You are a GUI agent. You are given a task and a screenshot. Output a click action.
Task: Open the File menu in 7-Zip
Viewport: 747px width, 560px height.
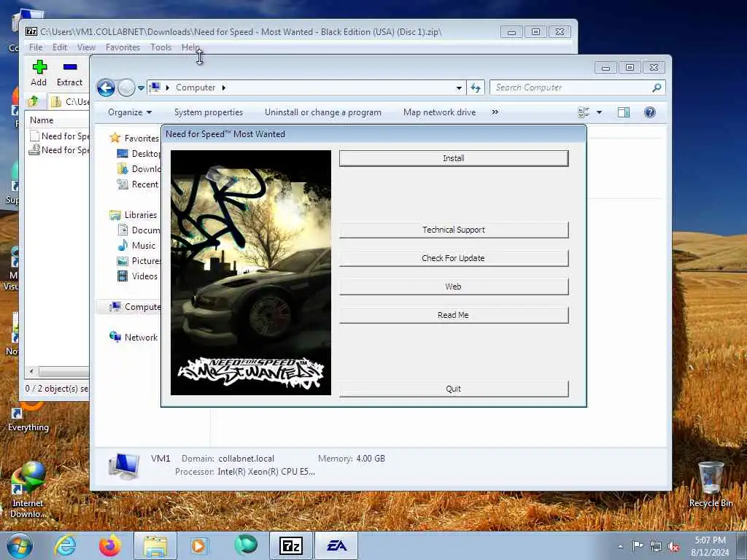(36, 47)
